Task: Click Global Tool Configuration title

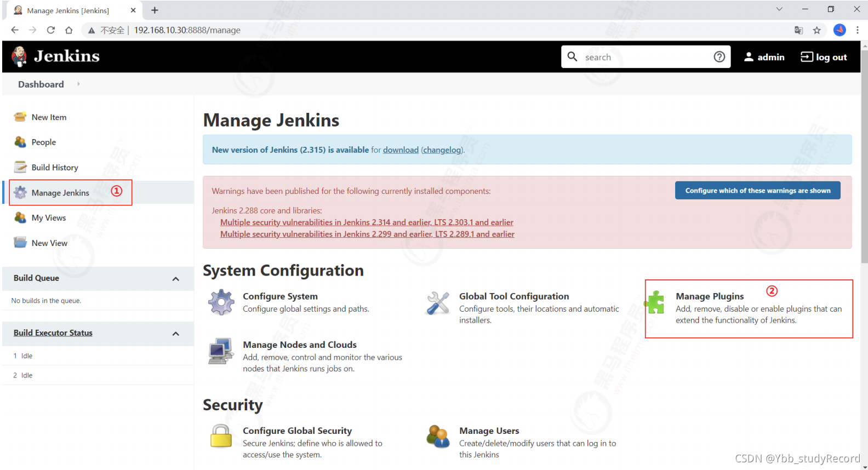Action: [x=514, y=296]
